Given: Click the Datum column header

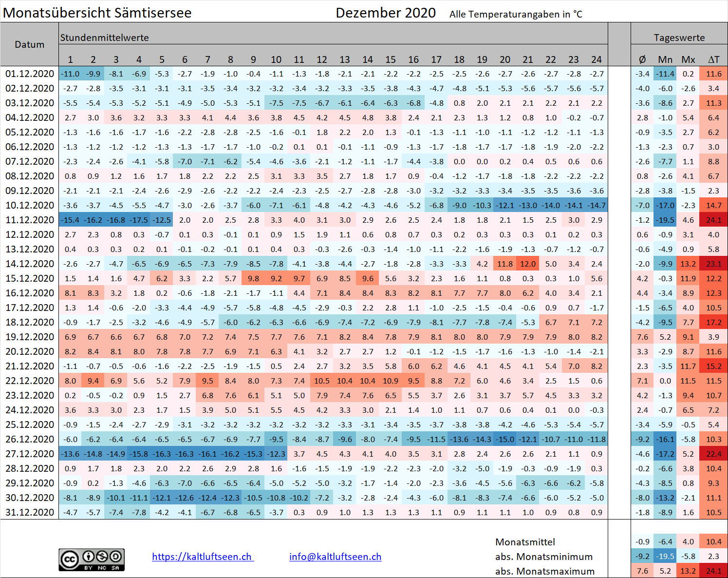Looking at the screenshot, I should point(30,44).
